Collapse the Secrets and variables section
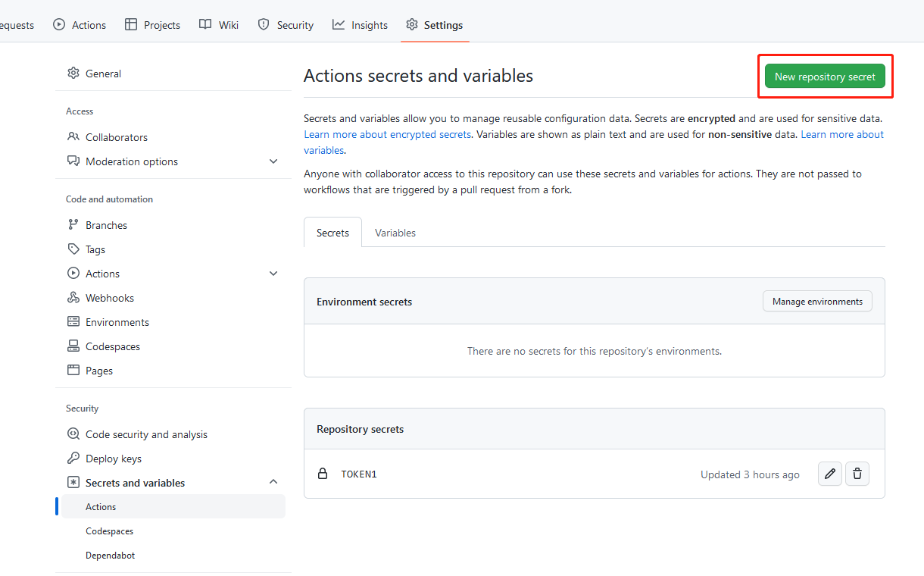 click(273, 482)
